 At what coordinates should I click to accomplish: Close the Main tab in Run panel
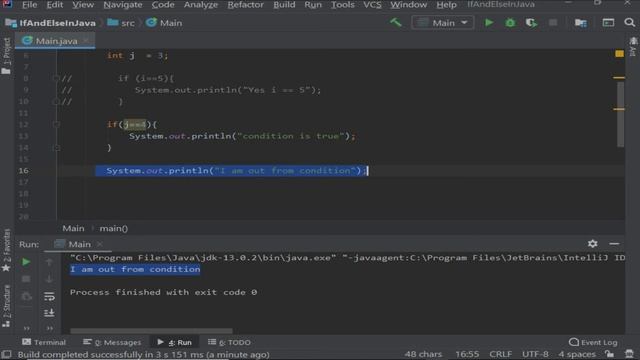pos(100,244)
